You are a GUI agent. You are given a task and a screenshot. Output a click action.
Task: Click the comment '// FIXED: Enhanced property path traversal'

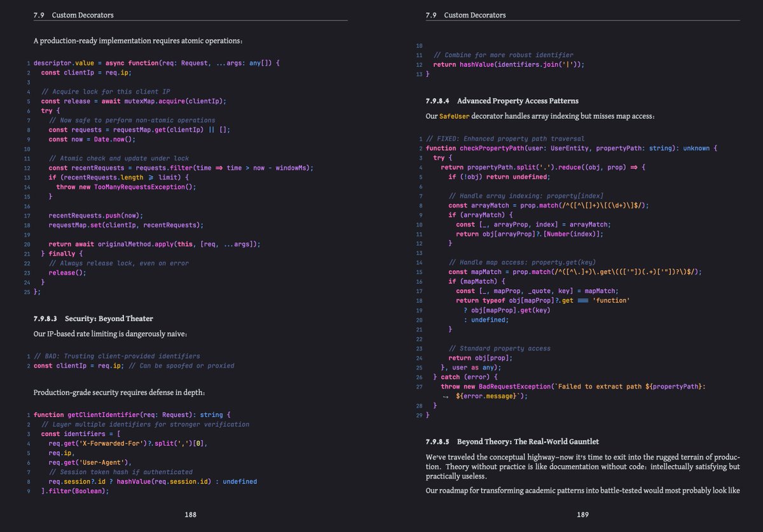click(505, 139)
